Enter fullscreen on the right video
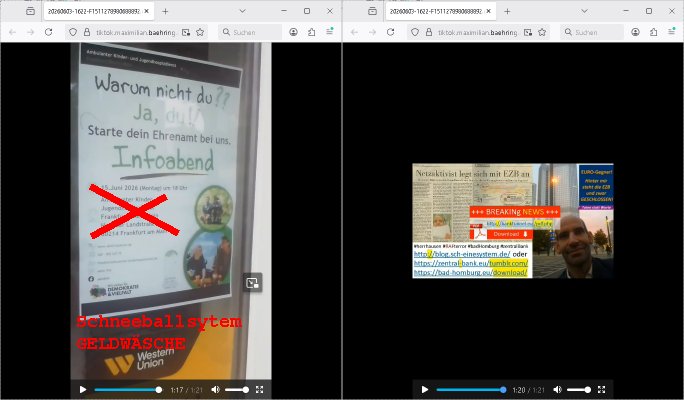 (x=602, y=390)
